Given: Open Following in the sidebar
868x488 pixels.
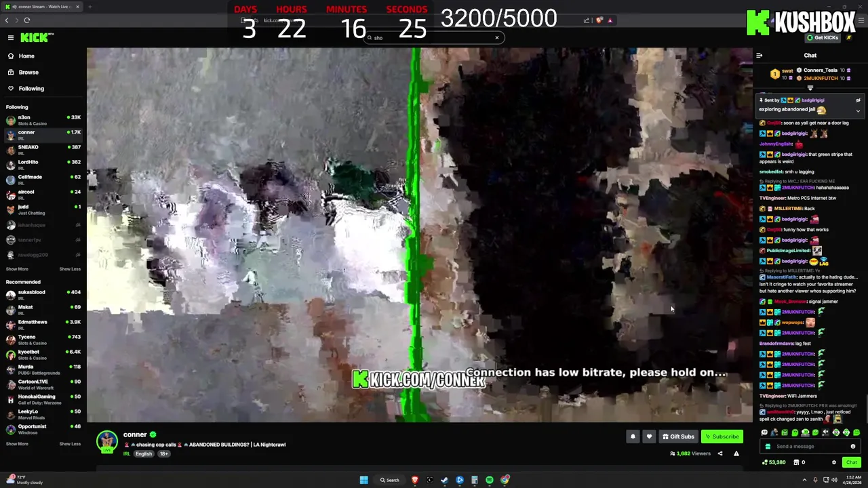Looking at the screenshot, I should tap(42, 88).
